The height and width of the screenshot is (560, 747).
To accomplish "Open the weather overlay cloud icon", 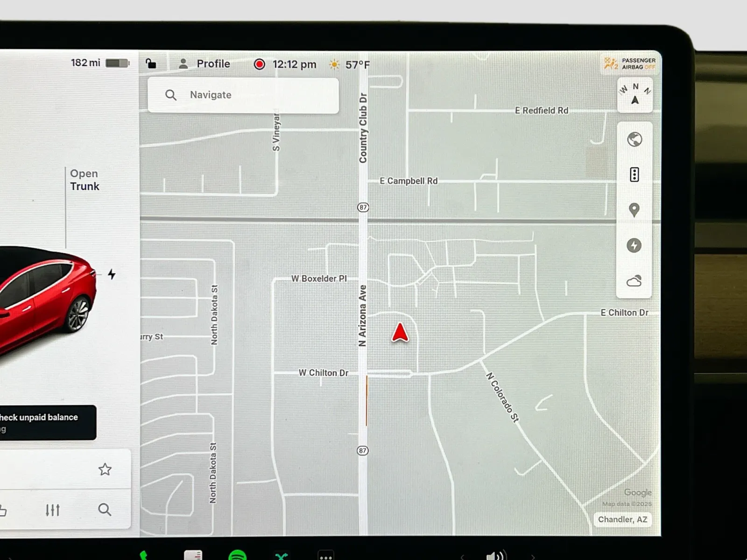I will [634, 281].
